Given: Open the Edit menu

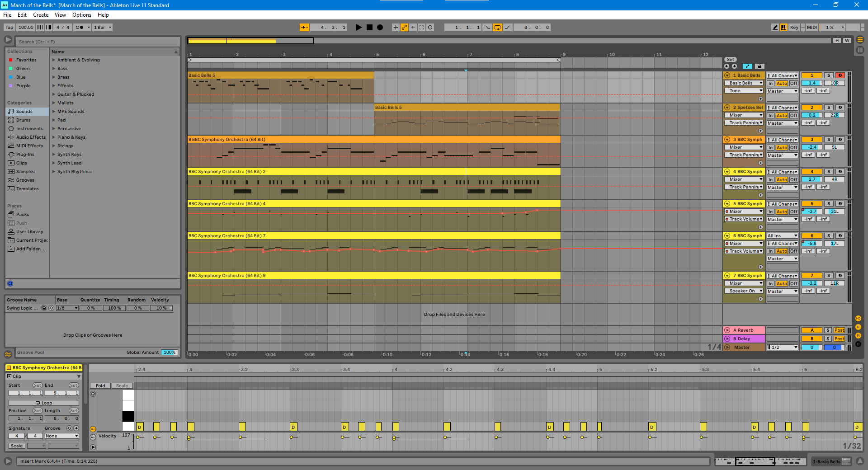Looking at the screenshot, I should (22, 15).
